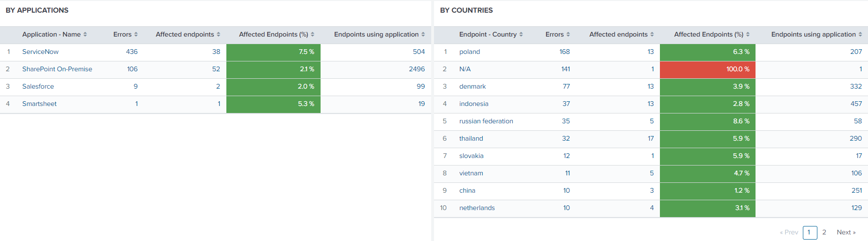Open russian federation country link
This screenshot has width=868, height=241.
tap(486, 121)
